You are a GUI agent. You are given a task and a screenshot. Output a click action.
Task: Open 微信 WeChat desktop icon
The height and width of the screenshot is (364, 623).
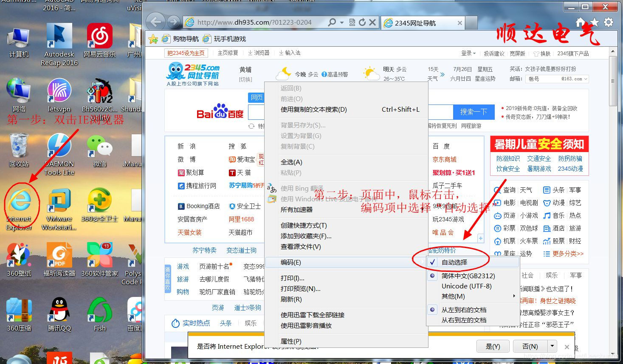pos(99,150)
